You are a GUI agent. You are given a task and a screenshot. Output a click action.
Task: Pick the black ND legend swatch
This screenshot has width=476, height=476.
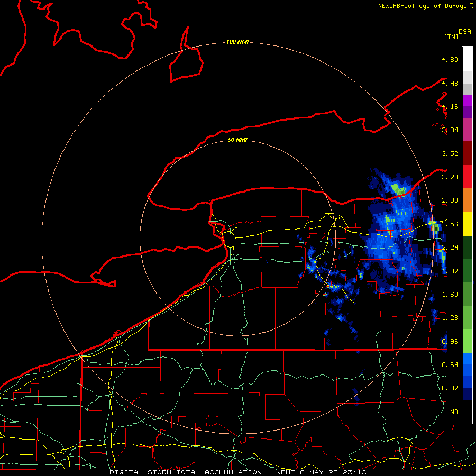[467, 411]
